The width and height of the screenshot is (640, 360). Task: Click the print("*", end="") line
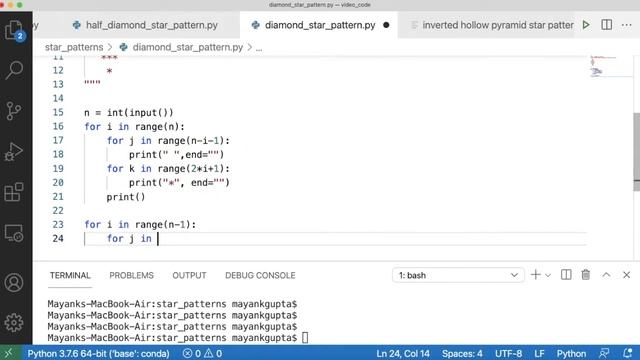(x=180, y=182)
